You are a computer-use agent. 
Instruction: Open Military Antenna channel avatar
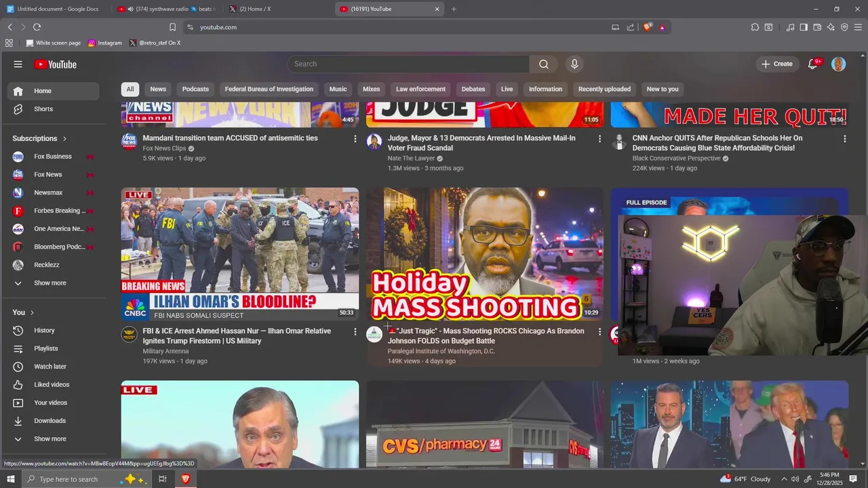(x=130, y=334)
